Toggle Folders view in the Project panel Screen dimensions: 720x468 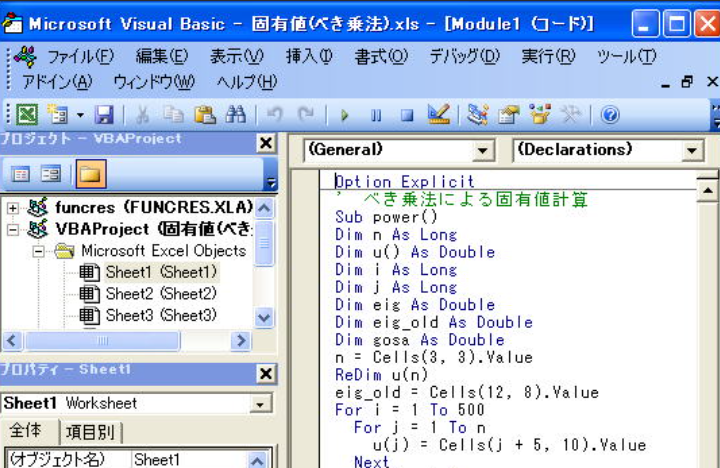[91, 174]
